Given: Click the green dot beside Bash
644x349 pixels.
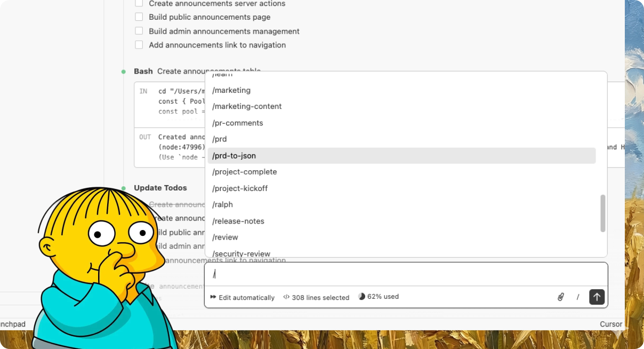Looking at the screenshot, I should click(124, 71).
